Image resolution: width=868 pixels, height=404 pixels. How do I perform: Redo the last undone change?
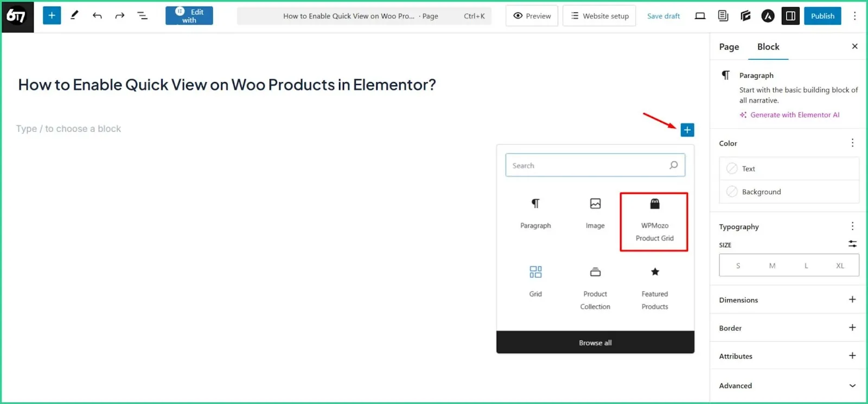(x=120, y=16)
